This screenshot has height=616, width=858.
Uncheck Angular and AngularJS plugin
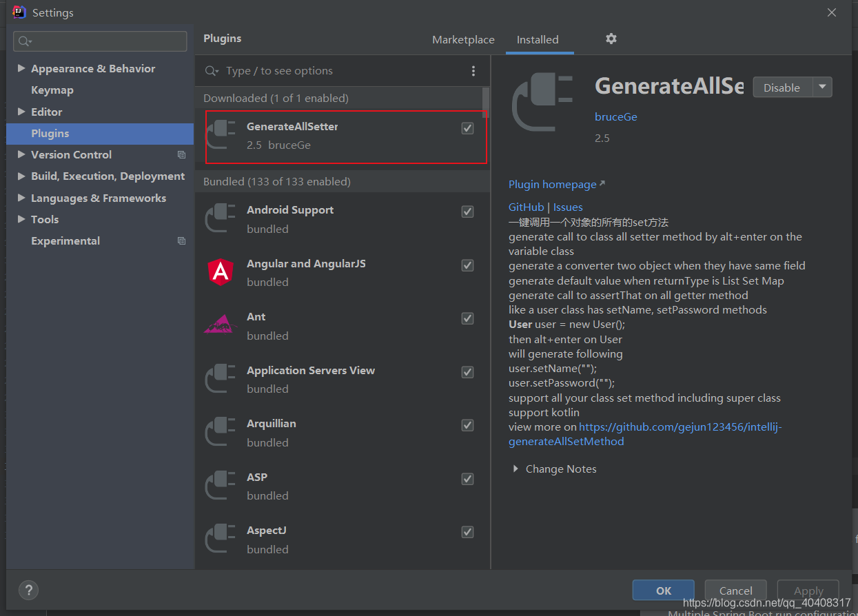click(x=467, y=265)
